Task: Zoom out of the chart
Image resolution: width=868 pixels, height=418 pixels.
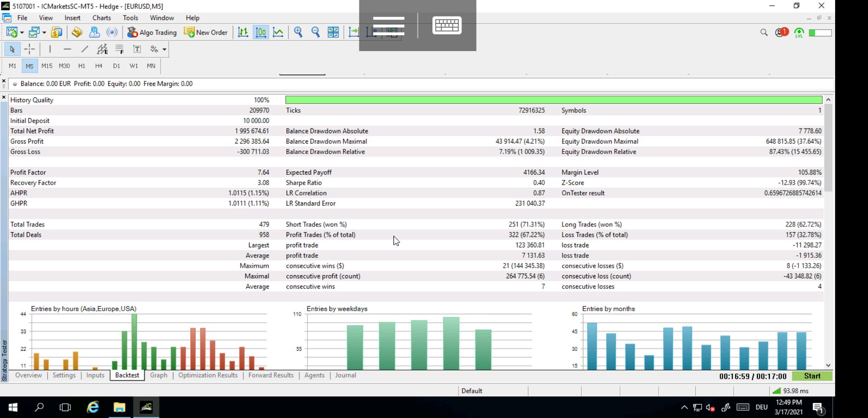Action: click(316, 33)
